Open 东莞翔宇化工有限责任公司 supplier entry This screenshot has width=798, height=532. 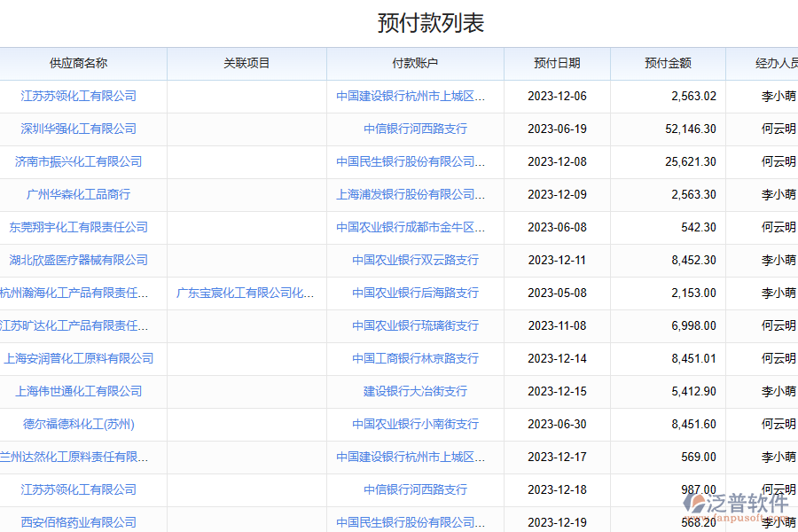click(x=79, y=227)
